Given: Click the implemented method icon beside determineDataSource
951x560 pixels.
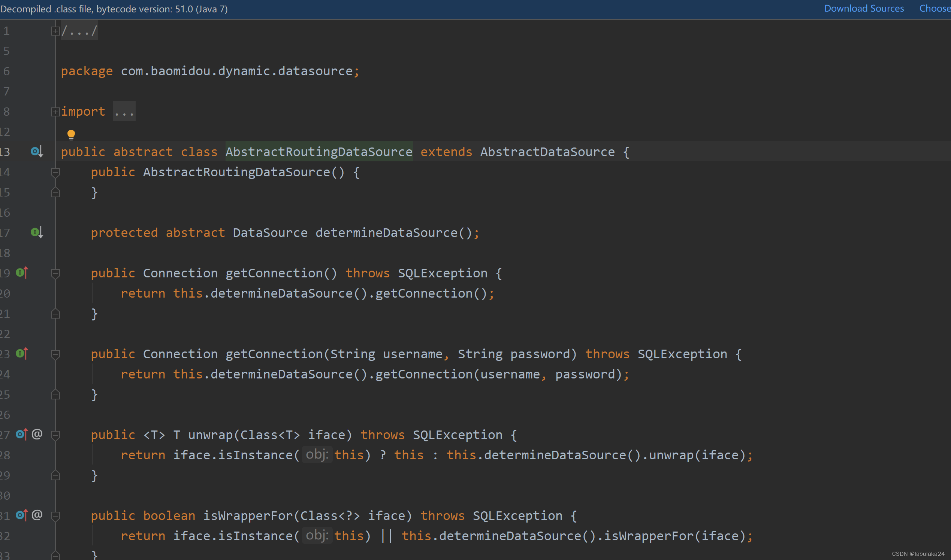Looking at the screenshot, I should click(x=36, y=232).
